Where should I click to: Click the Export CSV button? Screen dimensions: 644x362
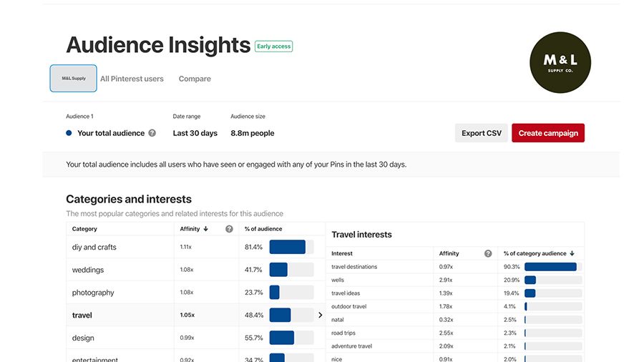point(481,133)
